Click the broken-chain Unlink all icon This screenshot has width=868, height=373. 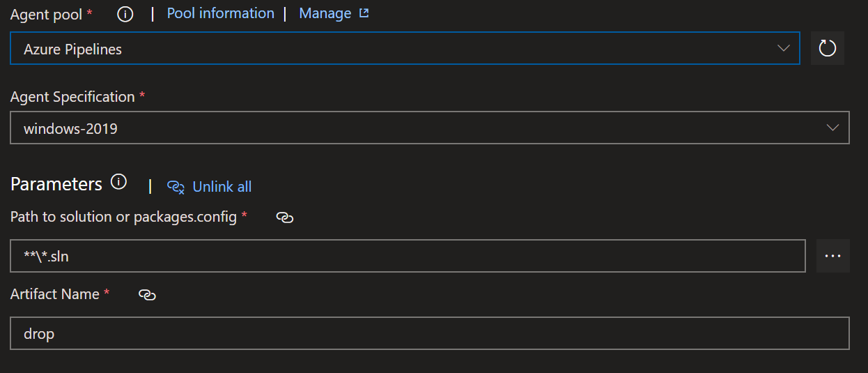tap(176, 187)
